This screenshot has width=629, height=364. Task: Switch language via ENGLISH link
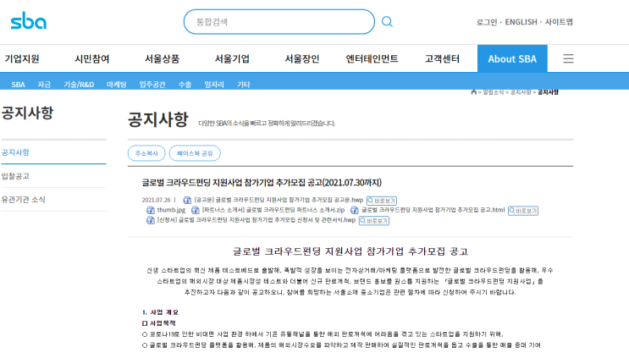coord(521,22)
